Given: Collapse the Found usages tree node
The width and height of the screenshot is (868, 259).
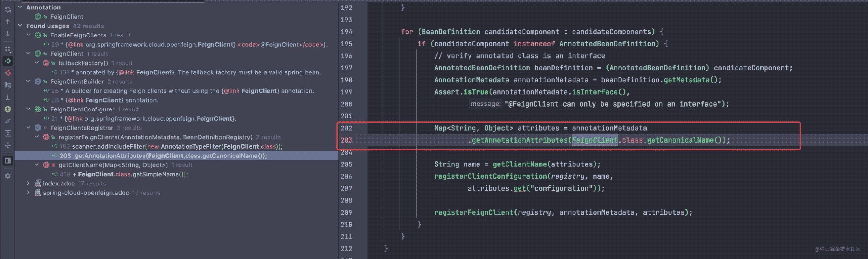Looking at the screenshot, I should [x=20, y=26].
